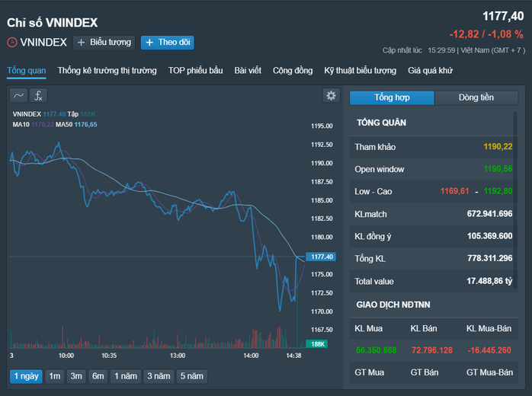Screen dimensions: 532x396
Task: Switch to Dòng tiền panel tab
Action: coord(476,97)
